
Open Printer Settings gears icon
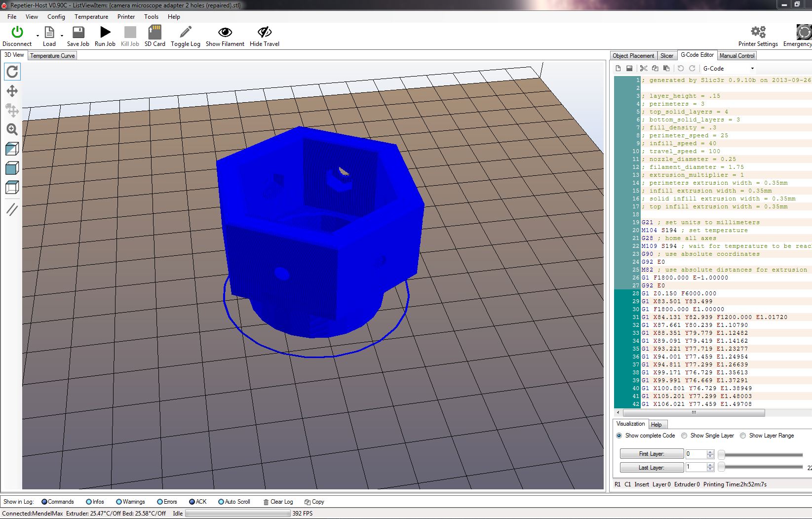[758, 32]
